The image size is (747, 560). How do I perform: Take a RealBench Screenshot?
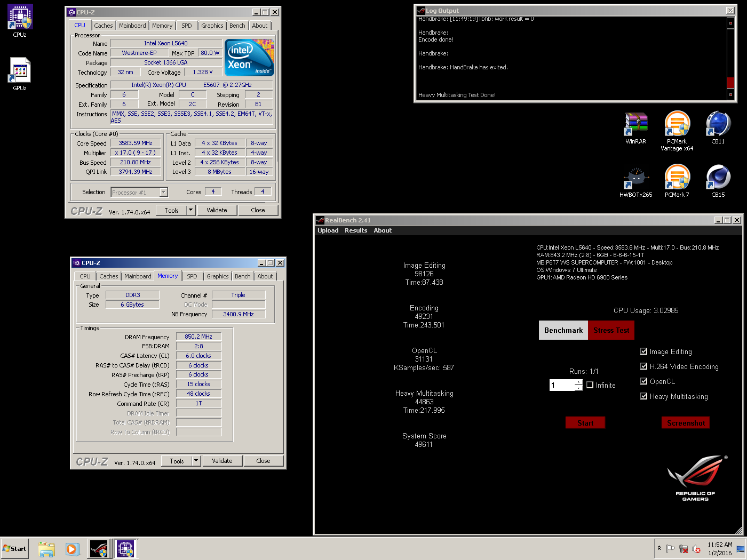pyautogui.click(x=686, y=423)
